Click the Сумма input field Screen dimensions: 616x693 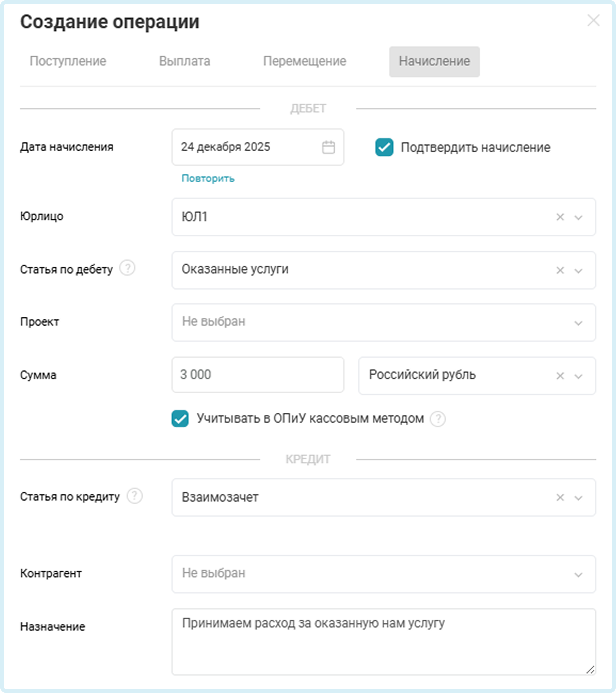pyautogui.click(x=258, y=375)
